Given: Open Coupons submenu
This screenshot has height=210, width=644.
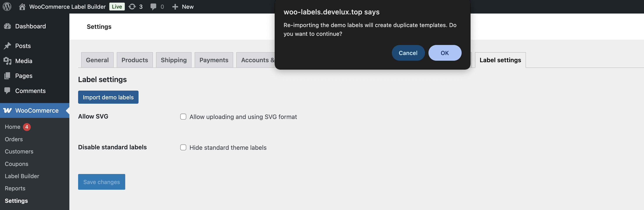Looking at the screenshot, I should (x=17, y=164).
